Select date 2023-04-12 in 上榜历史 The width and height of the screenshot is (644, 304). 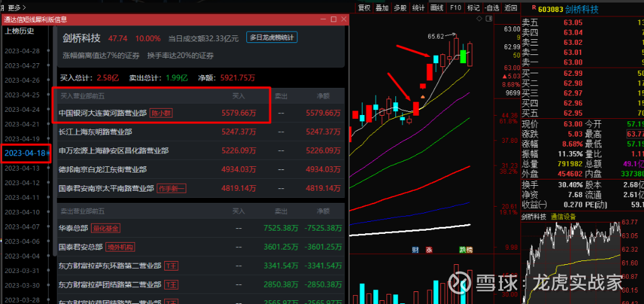[x=22, y=183]
